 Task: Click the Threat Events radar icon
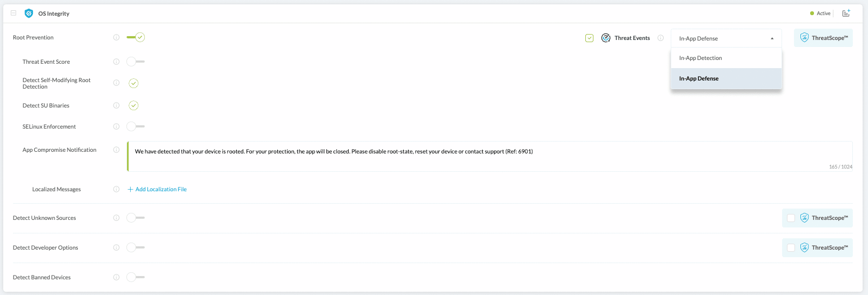pos(606,38)
